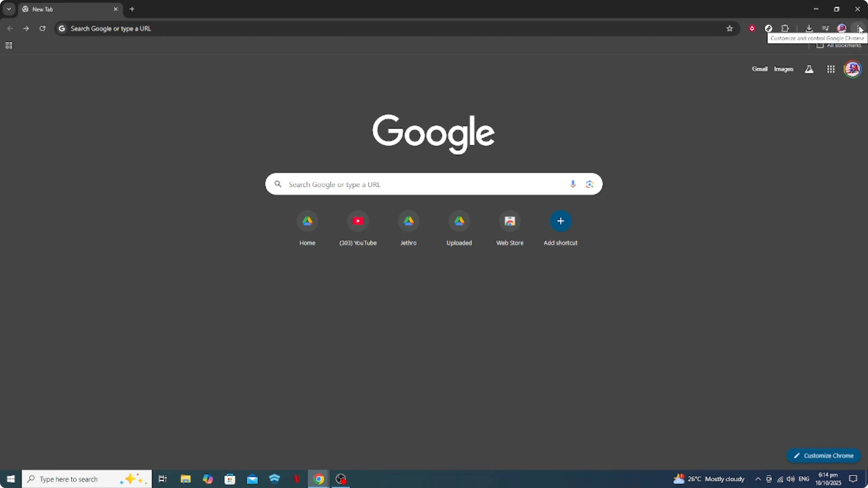
Task: Click the Google logo
Action: (433, 134)
